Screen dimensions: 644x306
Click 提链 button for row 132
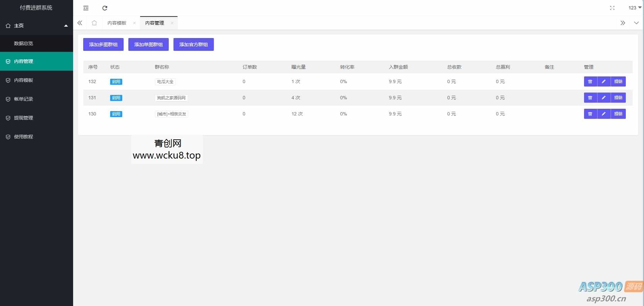(618, 81)
